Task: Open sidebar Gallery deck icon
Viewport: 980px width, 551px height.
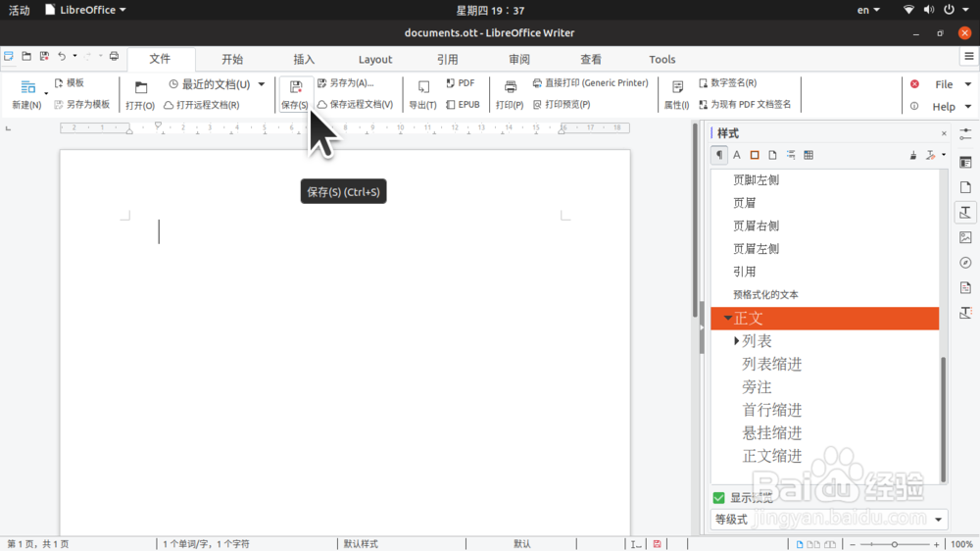Action: [965, 237]
